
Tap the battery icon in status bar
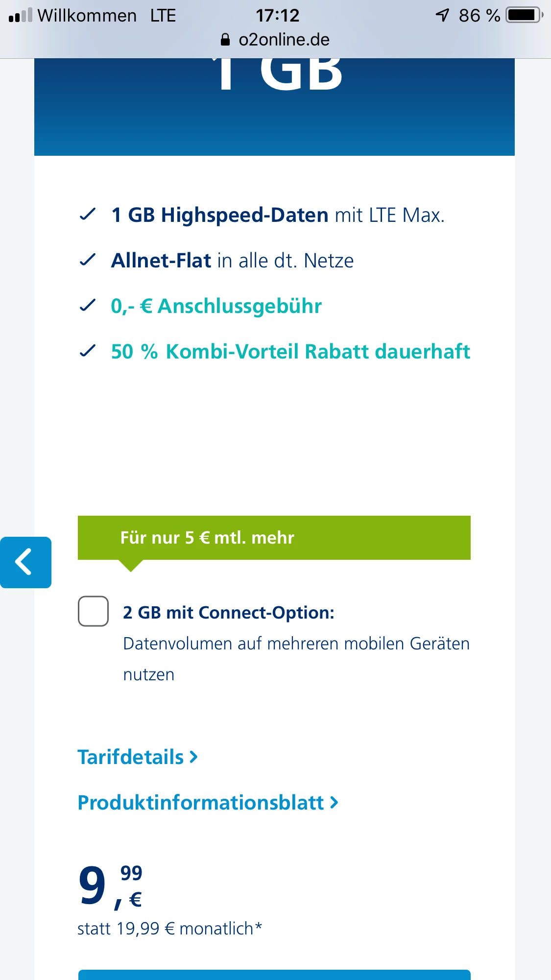point(524,15)
